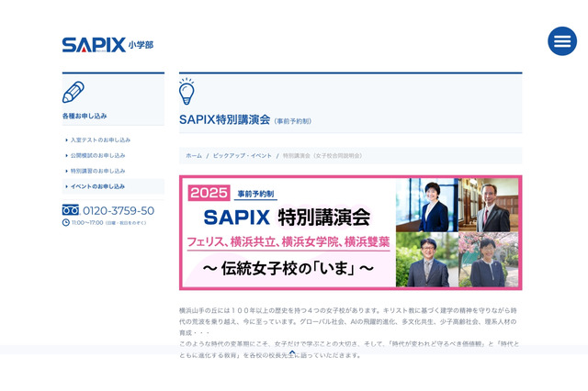Click the top-left principal photo on the banner

[x=427, y=205]
